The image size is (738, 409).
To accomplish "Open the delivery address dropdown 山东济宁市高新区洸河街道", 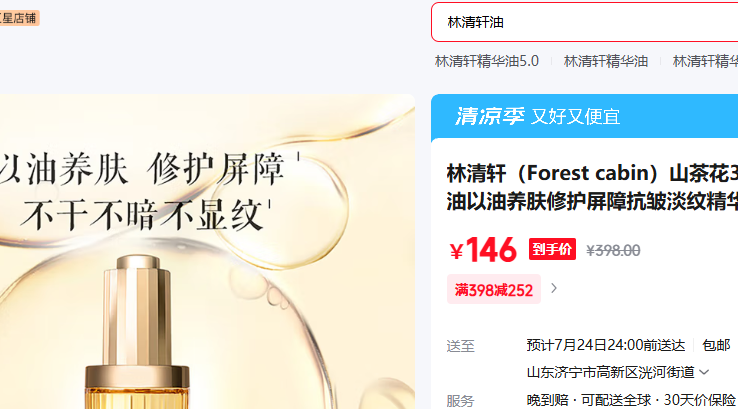I will tap(618, 372).
